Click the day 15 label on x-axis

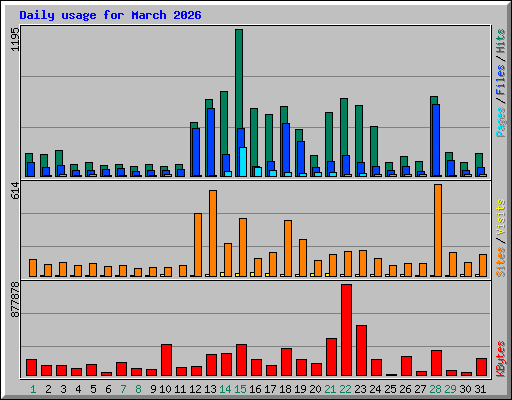[x=240, y=389]
